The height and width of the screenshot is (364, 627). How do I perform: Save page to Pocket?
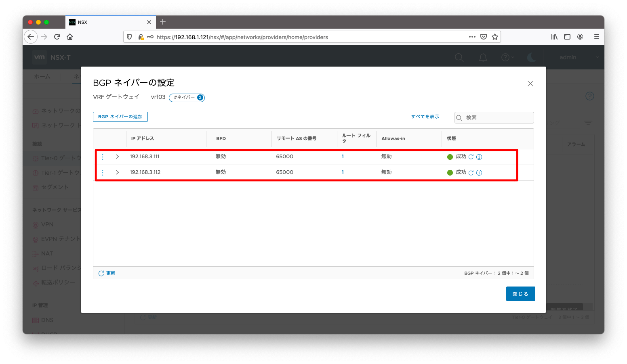tap(484, 37)
